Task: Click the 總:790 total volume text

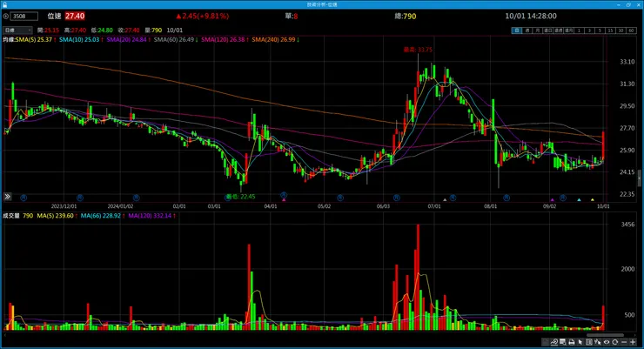Action: coord(405,17)
